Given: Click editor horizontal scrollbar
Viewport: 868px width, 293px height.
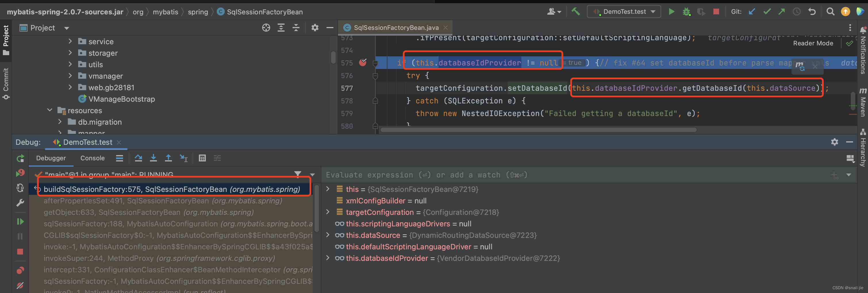Looking at the screenshot, I should click(538, 130).
